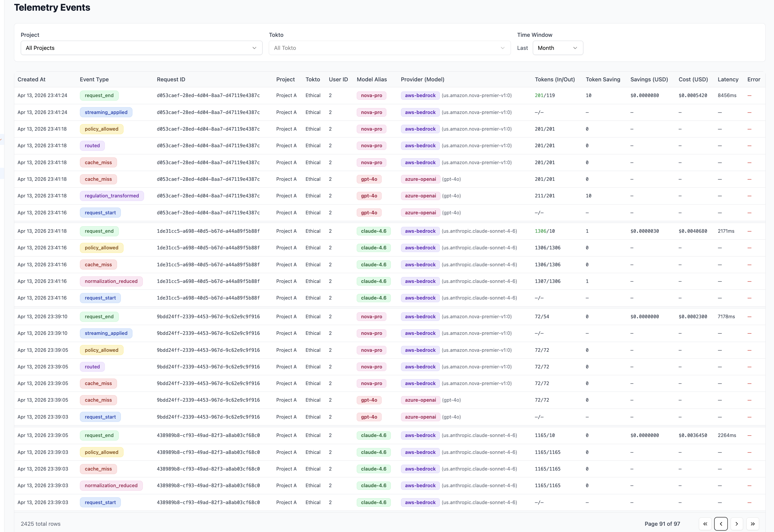Click the $0.0036450 cost value
The width and height of the screenshot is (774, 532).
(693, 435)
